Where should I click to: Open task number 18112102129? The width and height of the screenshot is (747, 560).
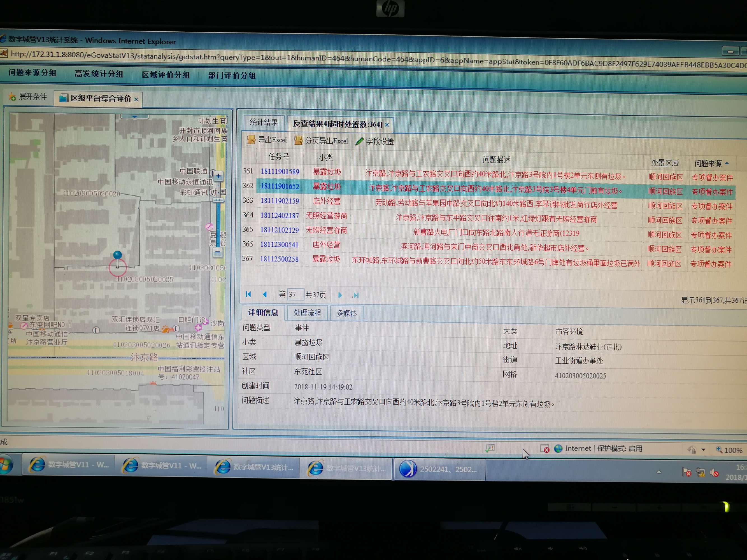(279, 230)
